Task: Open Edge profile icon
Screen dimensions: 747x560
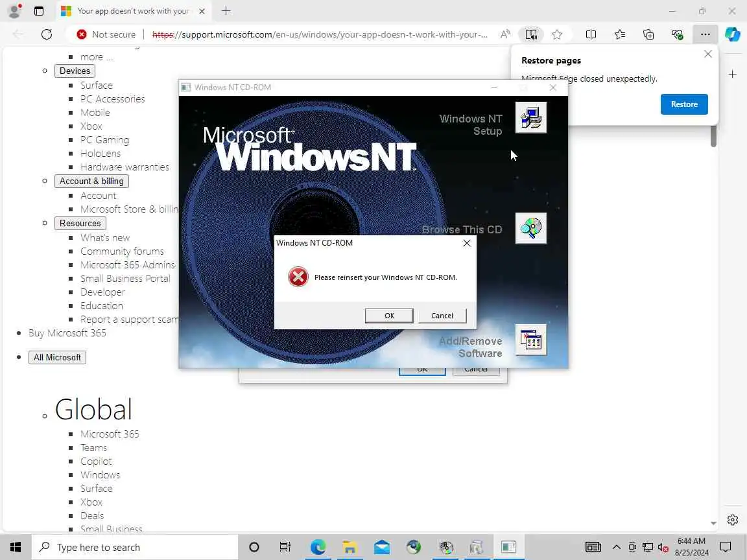Action: point(15,10)
